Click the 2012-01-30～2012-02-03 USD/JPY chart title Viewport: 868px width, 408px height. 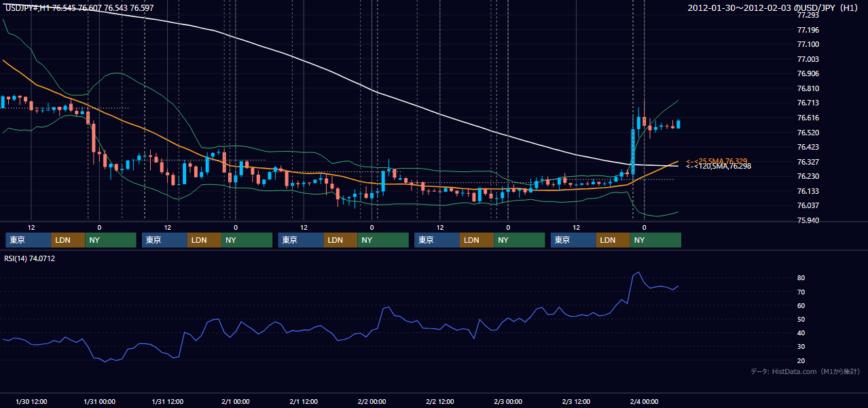(772, 7)
